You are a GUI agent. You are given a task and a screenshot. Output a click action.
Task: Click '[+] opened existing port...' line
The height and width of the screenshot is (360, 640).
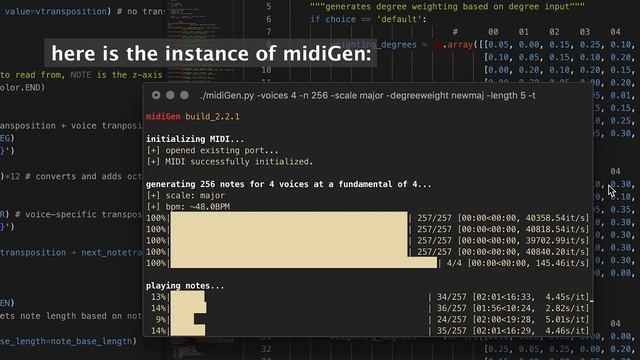pyautogui.click(x=212, y=150)
